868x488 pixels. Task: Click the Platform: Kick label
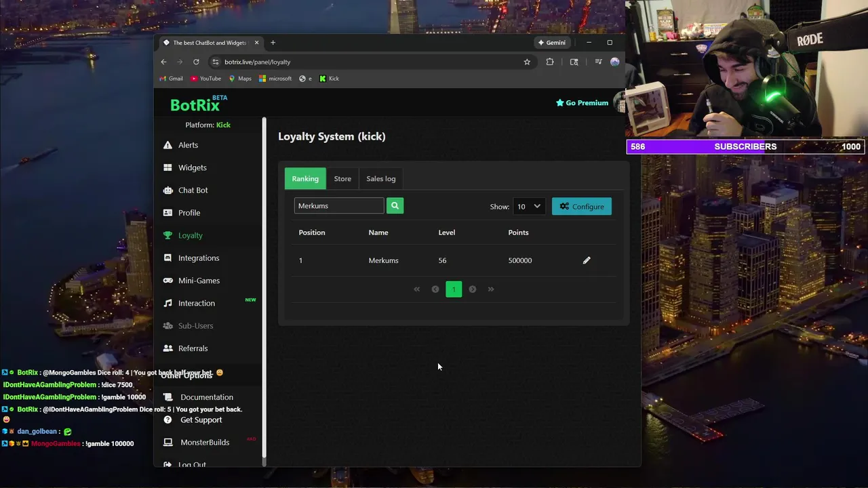pyautogui.click(x=208, y=125)
